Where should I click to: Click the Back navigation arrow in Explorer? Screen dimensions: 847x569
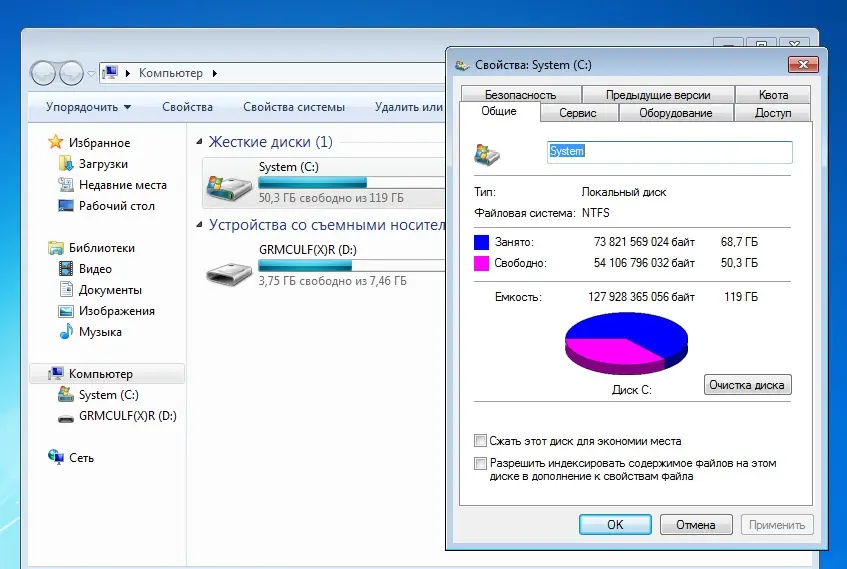pos(43,73)
